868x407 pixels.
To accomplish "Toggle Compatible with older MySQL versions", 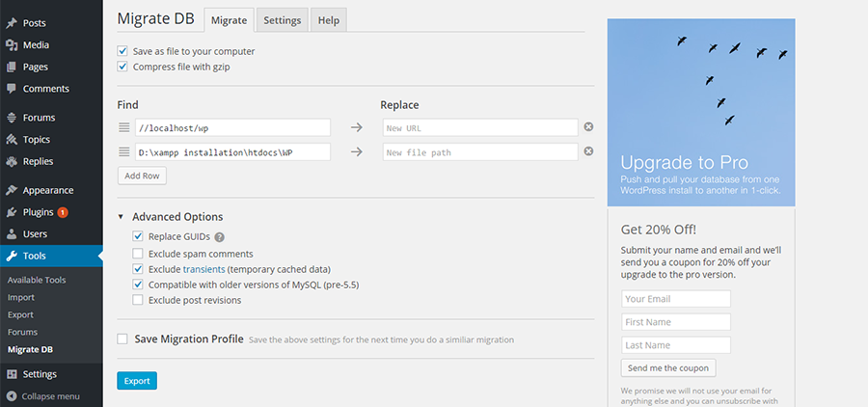I will pyautogui.click(x=138, y=285).
